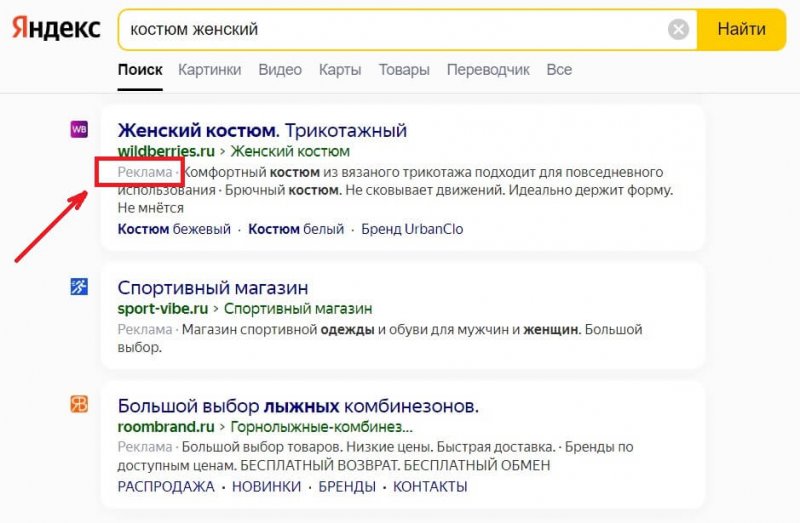
Task: Click the КОНТАКТЫ sitelink
Action: [x=430, y=487]
